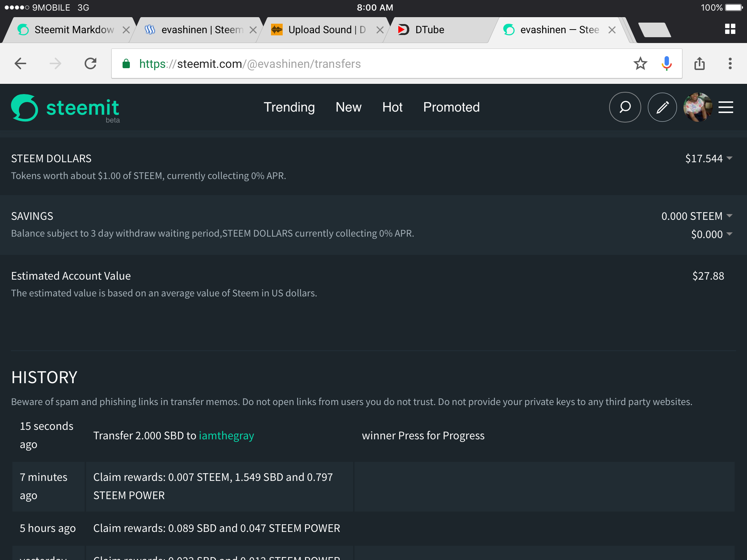Click the Claim rewards 0.007 STEEM entry

click(213, 486)
